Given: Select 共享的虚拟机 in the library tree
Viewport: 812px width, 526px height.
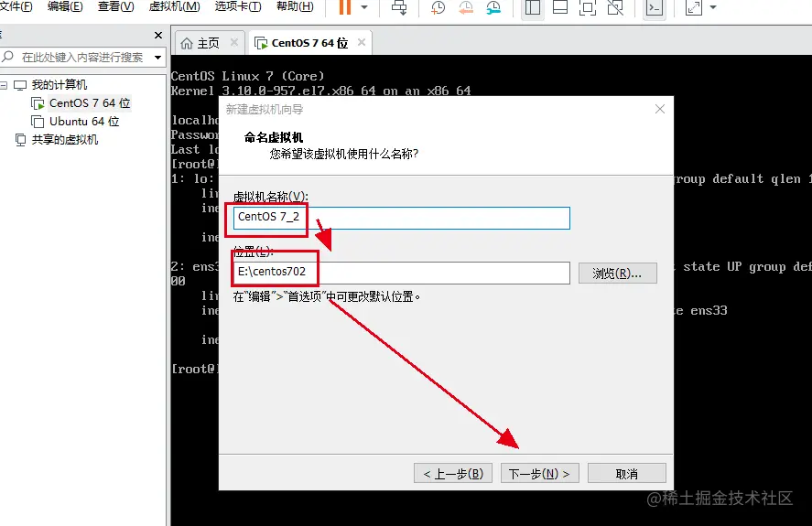Looking at the screenshot, I should pos(65,140).
